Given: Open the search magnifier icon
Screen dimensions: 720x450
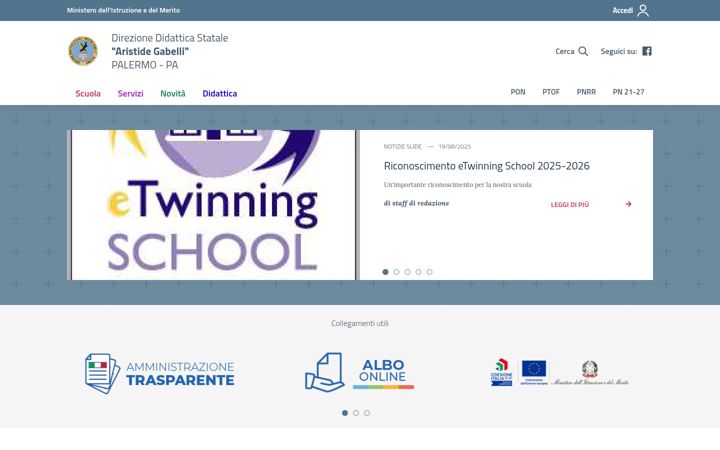Looking at the screenshot, I should [583, 51].
